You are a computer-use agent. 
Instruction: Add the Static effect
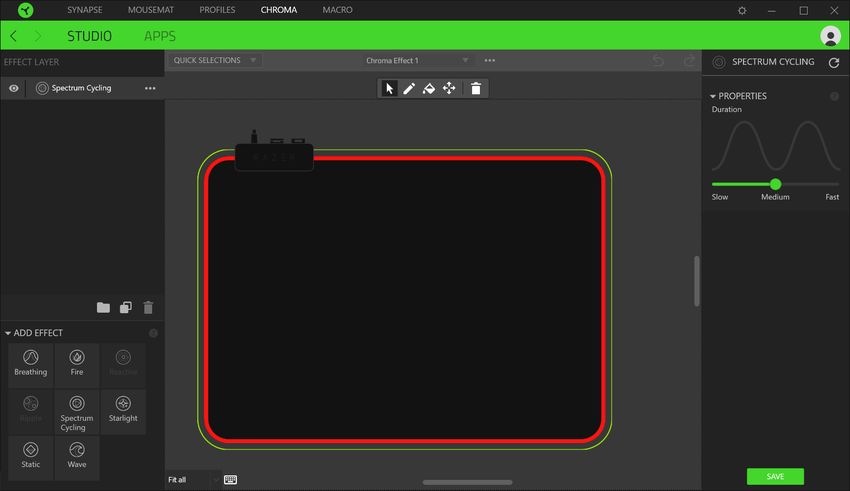point(31,456)
